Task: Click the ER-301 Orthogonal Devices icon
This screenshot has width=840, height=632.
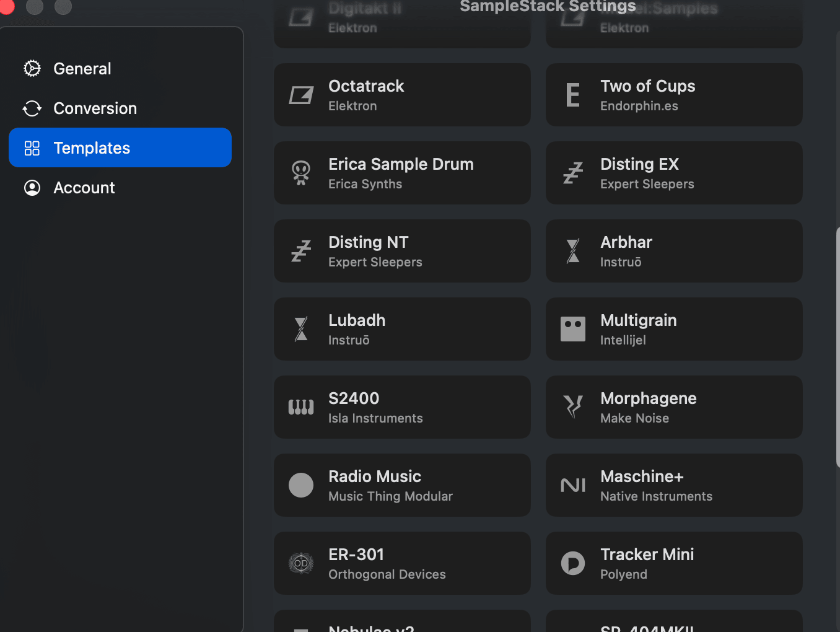Action: coord(301,563)
